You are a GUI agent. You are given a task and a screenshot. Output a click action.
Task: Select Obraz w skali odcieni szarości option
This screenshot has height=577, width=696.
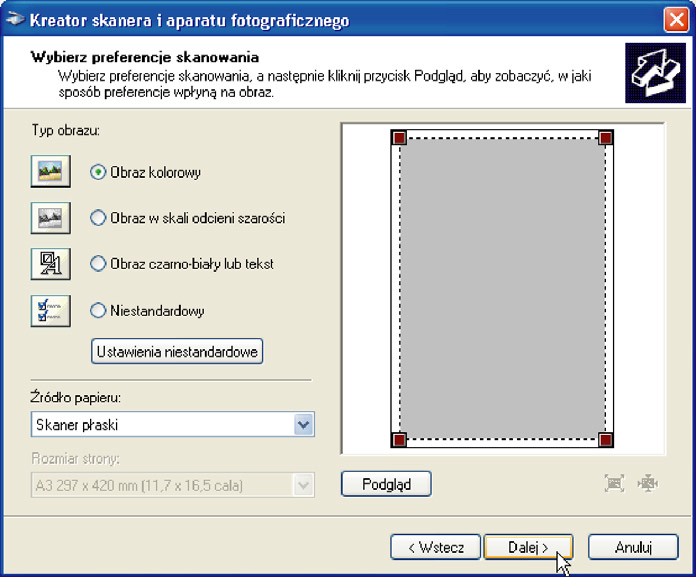(x=98, y=218)
